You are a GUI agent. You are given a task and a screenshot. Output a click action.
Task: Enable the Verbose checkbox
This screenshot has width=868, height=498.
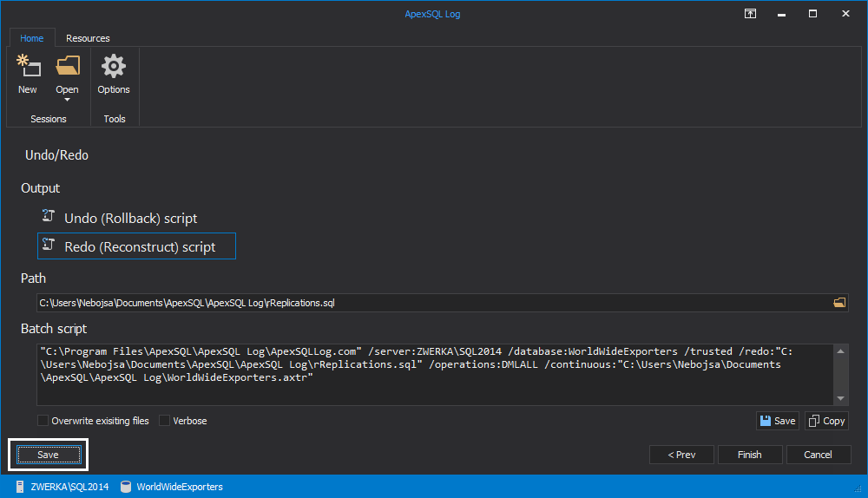coord(164,421)
